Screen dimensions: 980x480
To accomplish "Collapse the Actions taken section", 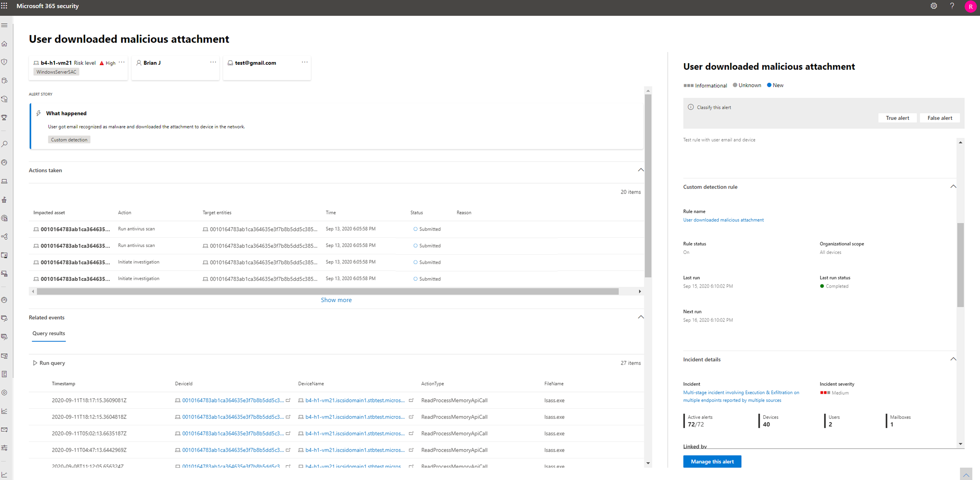I will pos(640,170).
